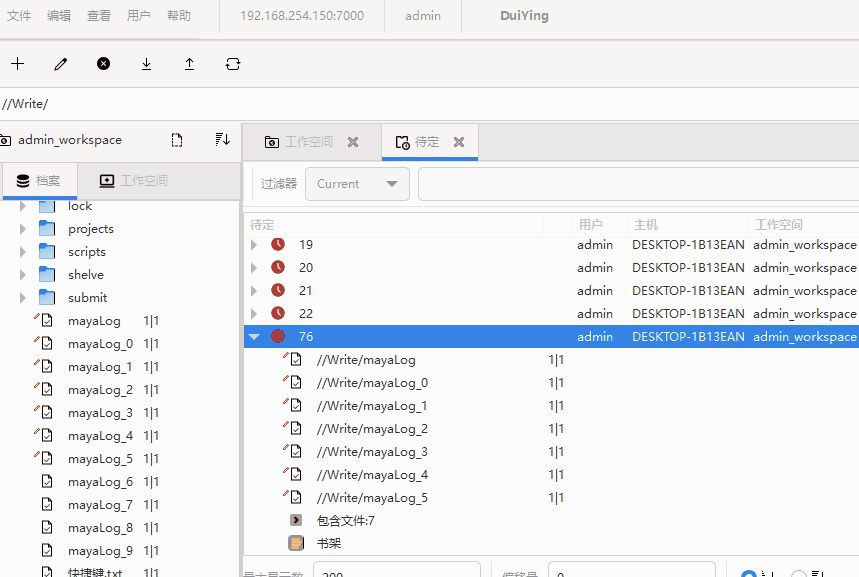Viewport: 859px width, 577px height.
Task: Select //Write/mayaLog_3 in changelist 76
Action: tap(372, 452)
